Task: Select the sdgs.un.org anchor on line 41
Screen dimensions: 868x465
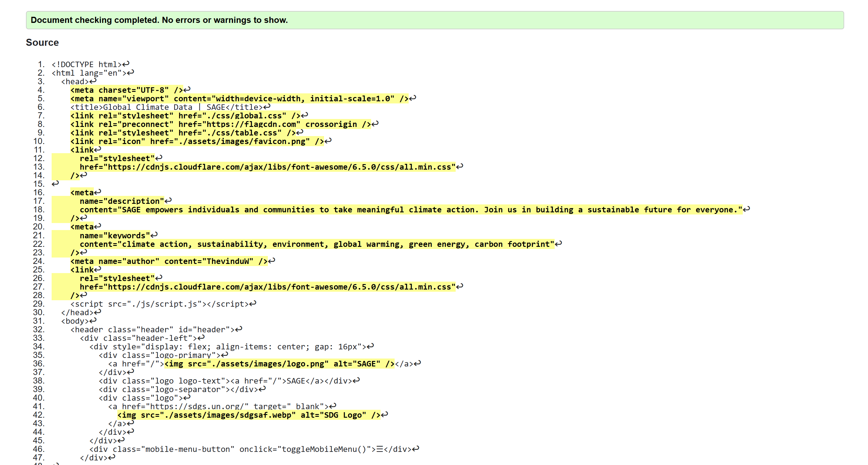Action: tap(219, 406)
